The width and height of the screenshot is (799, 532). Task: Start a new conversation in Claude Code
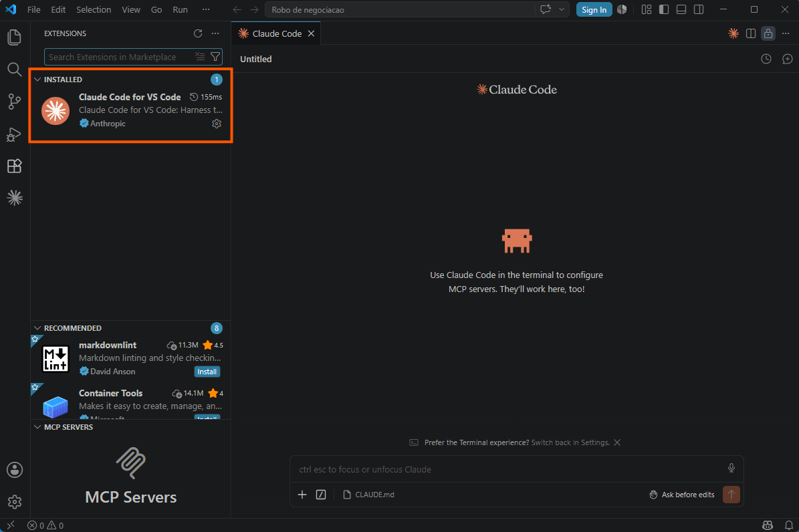[x=787, y=59]
